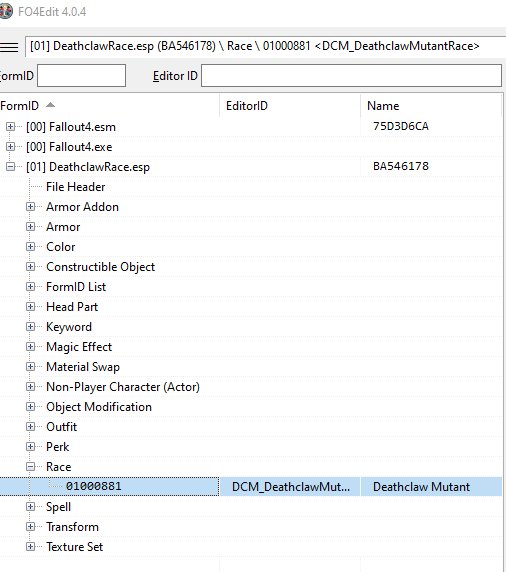Expand the Outfit group

[x=31, y=426]
